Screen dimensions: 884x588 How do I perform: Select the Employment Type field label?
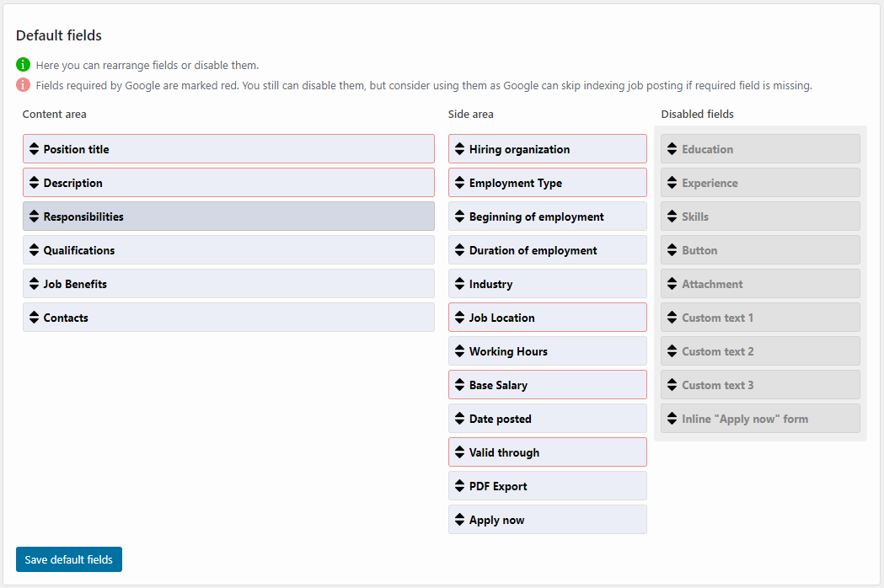(515, 183)
